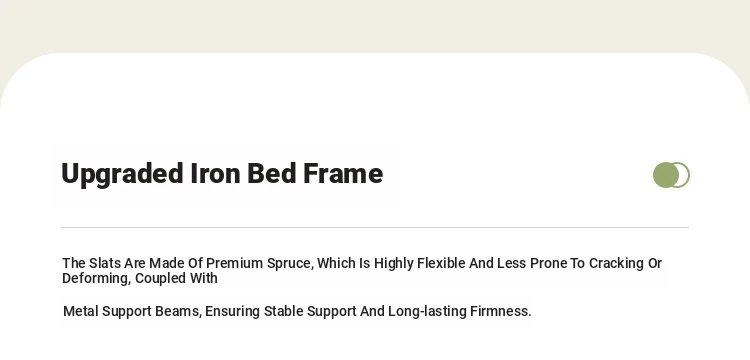Click the line 'Deforming, Coupled With'

tap(140, 278)
